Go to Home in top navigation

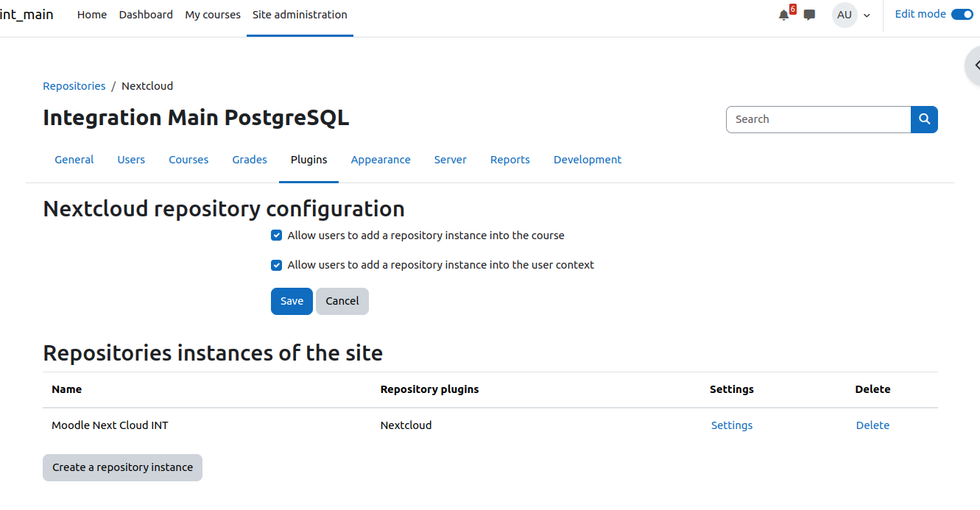(x=92, y=15)
